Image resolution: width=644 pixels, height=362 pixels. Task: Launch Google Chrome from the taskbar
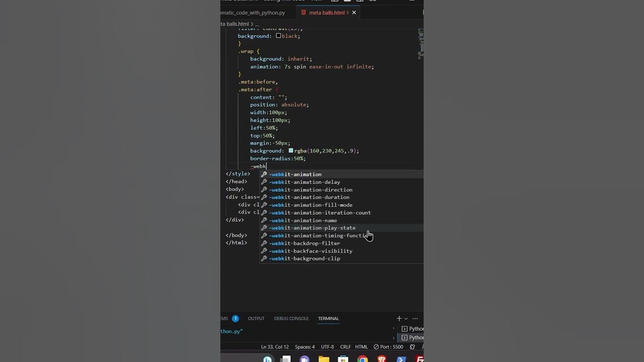click(x=362, y=359)
